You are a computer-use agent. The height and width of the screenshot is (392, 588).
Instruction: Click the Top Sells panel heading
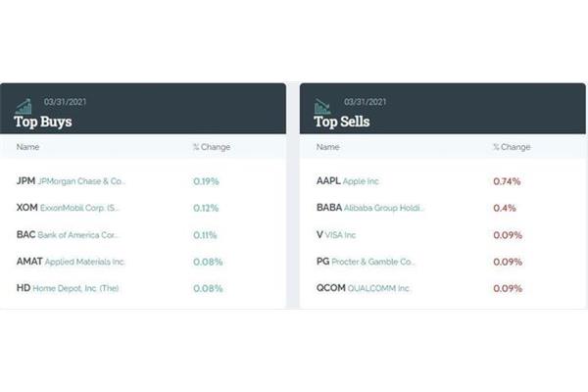tap(342, 122)
